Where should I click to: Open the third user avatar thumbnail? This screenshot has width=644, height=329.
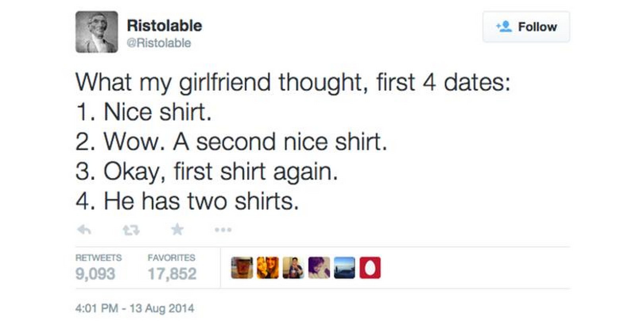pyautogui.click(x=293, y=268)
